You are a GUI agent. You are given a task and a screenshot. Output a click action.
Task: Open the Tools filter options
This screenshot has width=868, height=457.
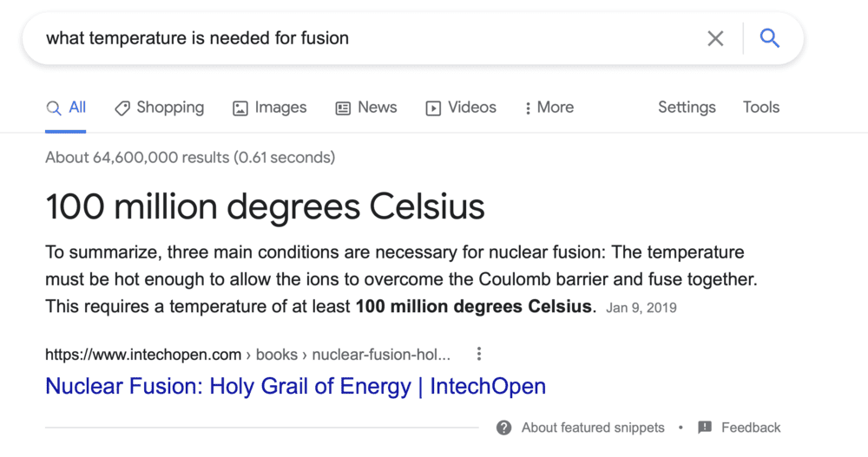(x=761, y=108)
